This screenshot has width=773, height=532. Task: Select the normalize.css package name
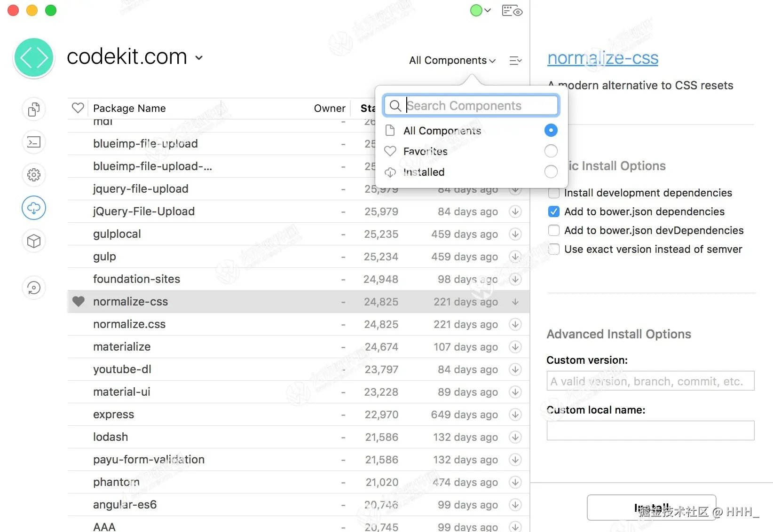tap(129, 324)
